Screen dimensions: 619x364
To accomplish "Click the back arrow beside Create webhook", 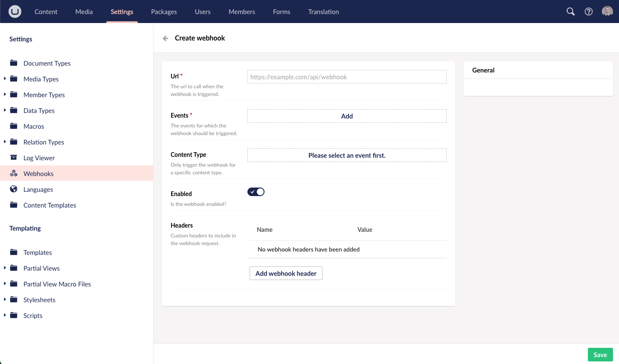I will coord(165,38).
